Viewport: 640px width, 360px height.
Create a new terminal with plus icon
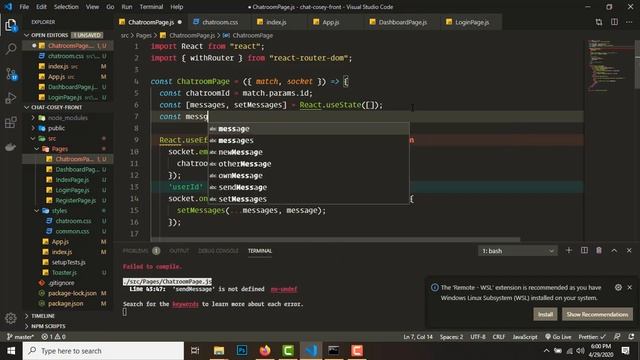click(x=569, y=250)
